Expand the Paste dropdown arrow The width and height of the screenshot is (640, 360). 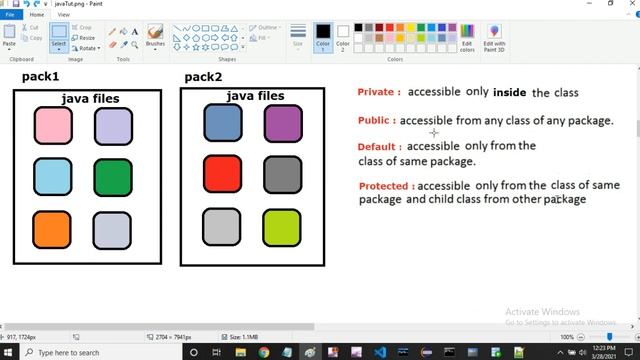point(9,49)
